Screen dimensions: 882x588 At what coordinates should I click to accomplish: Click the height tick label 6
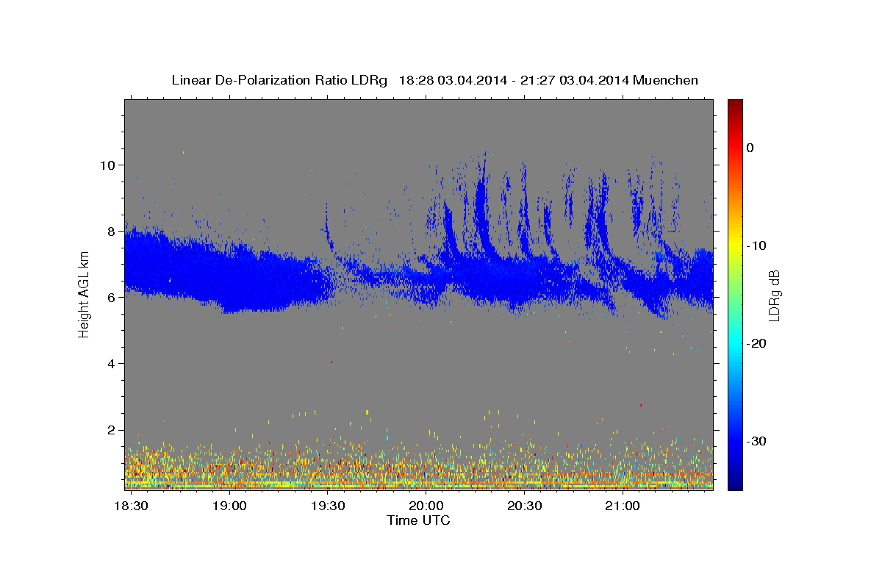tap(110, 297)
